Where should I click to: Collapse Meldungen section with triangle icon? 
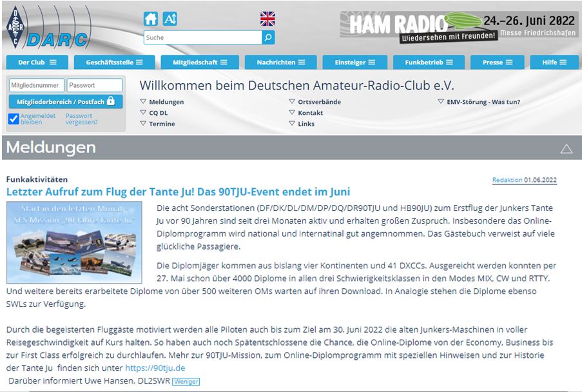coord(566,149)
